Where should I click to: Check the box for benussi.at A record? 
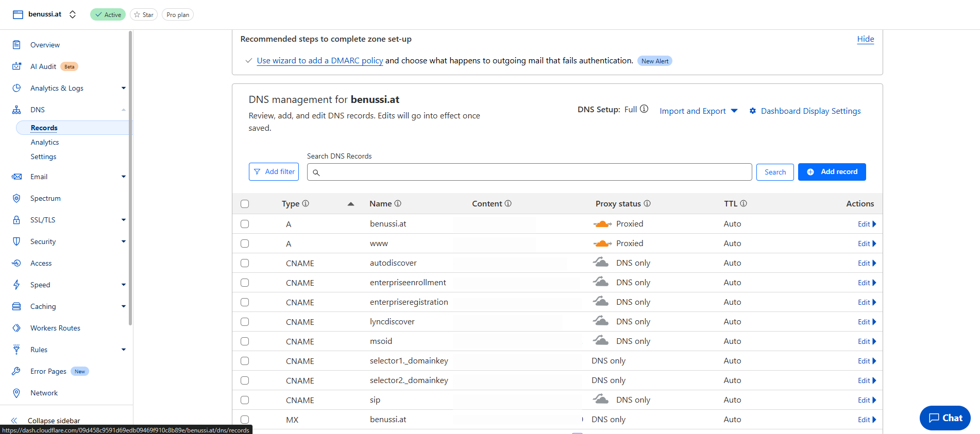[x=245, y=224]
